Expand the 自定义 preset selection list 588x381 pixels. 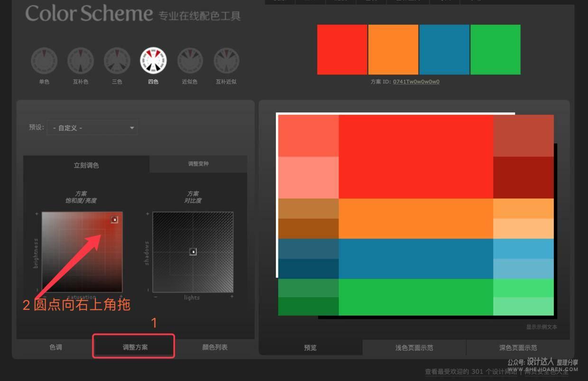point(92,127)
